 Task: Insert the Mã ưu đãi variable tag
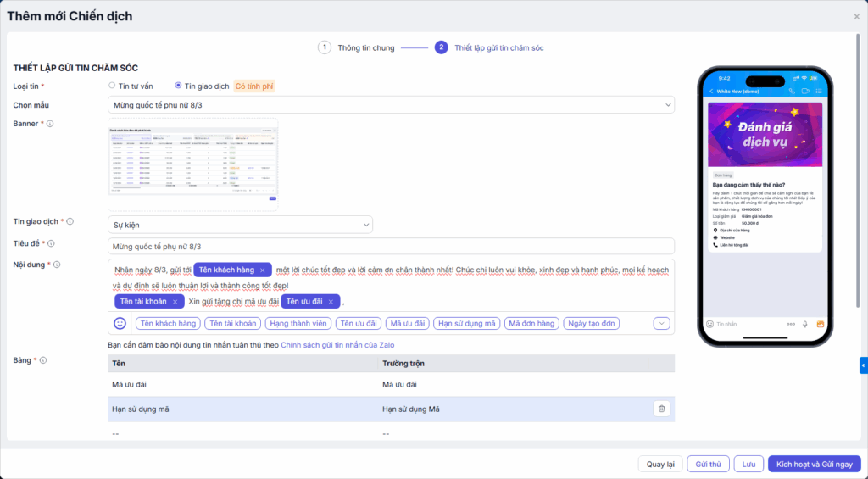click(406, 323)
